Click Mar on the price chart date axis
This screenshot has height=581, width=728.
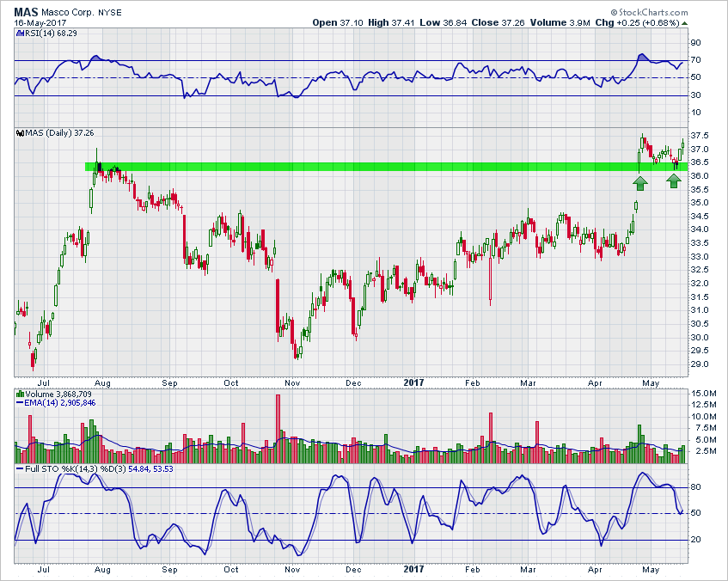(x=528, y=383)
